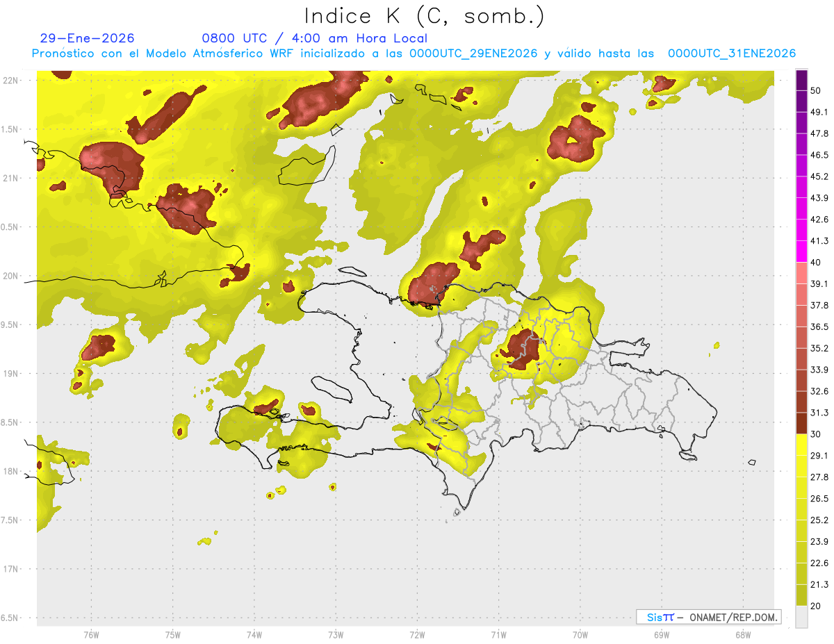Select the legend value "35.2"
This screenshot has height=644, width=834.
click(x=820, y=348)
